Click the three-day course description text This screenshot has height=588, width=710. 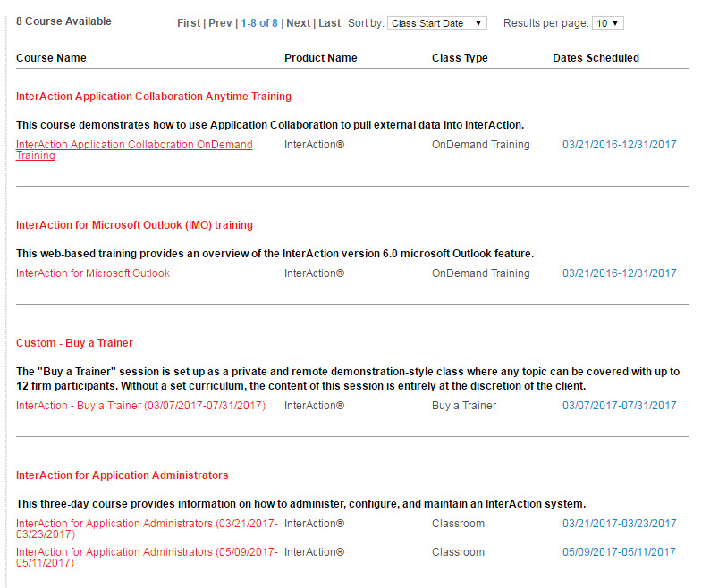point(300,504)
